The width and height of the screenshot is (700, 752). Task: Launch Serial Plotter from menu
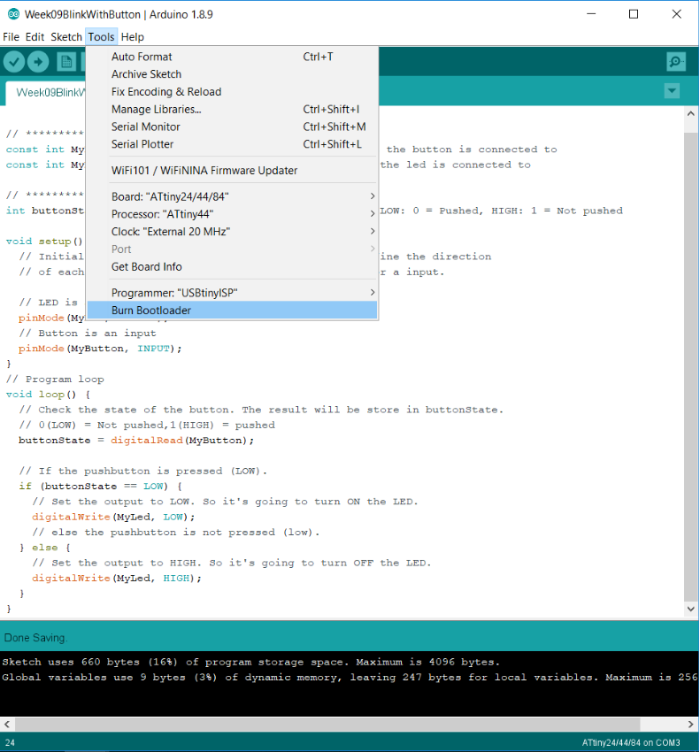tap(232, 144)
